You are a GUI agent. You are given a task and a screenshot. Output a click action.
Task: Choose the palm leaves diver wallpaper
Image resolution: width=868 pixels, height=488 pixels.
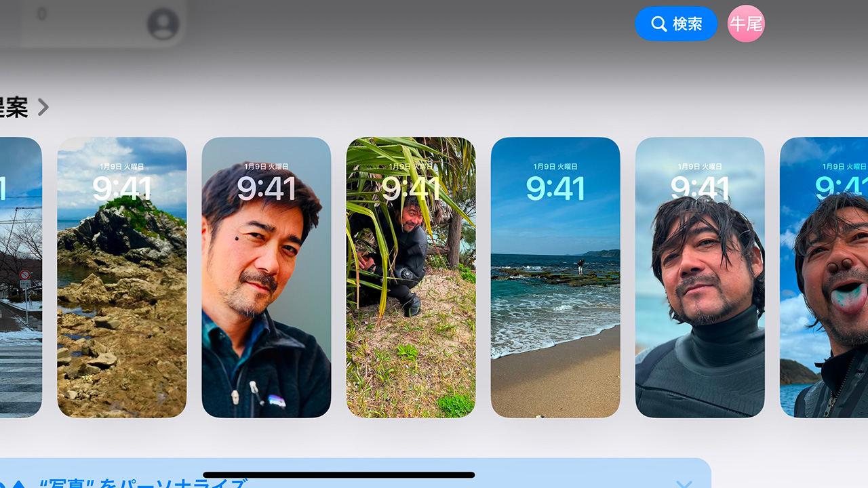pos(411,277)
